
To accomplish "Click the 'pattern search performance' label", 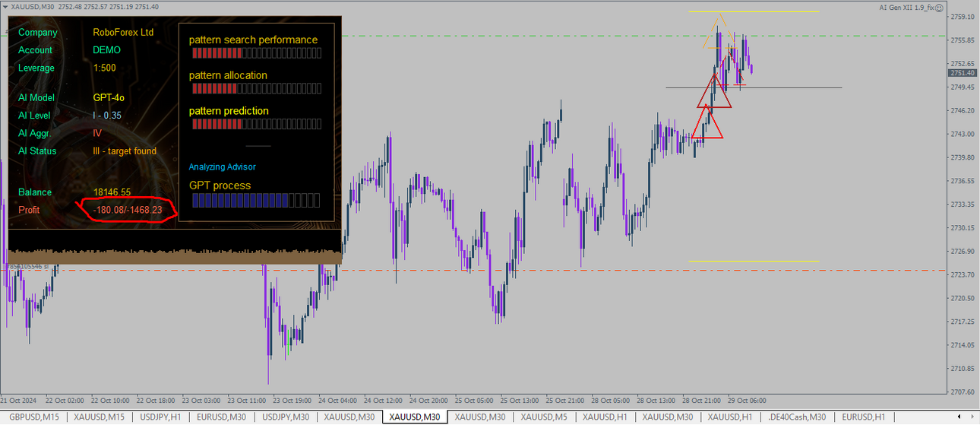I will 253,40.
